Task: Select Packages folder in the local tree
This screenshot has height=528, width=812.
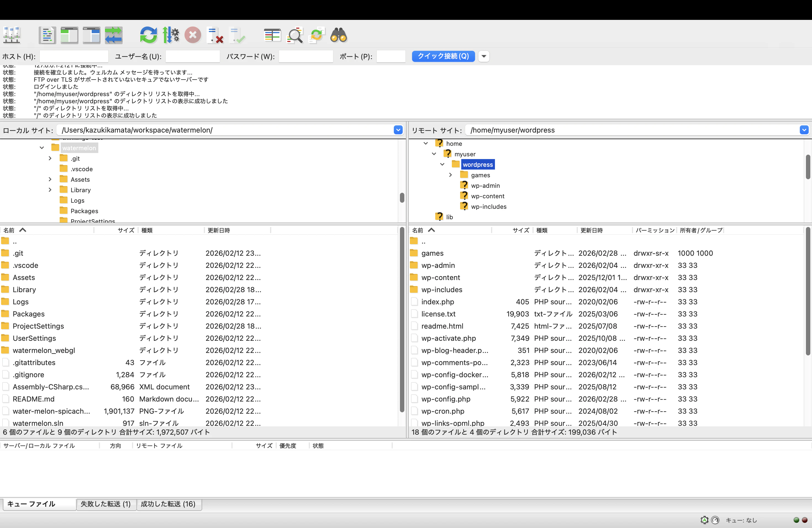Action: pyautogui.click(x=84, y=211)
